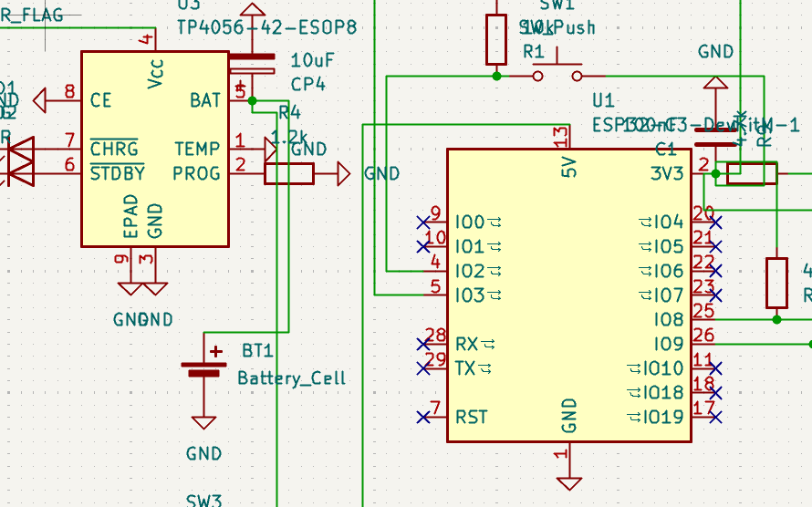Click the GND arrow right of resistor R4
812x507 pixels.
point(343,173)
